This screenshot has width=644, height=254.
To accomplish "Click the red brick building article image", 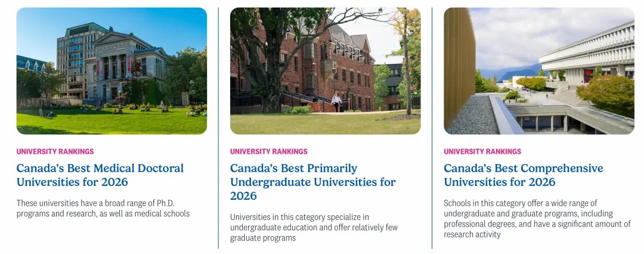I will click(325, 71).
